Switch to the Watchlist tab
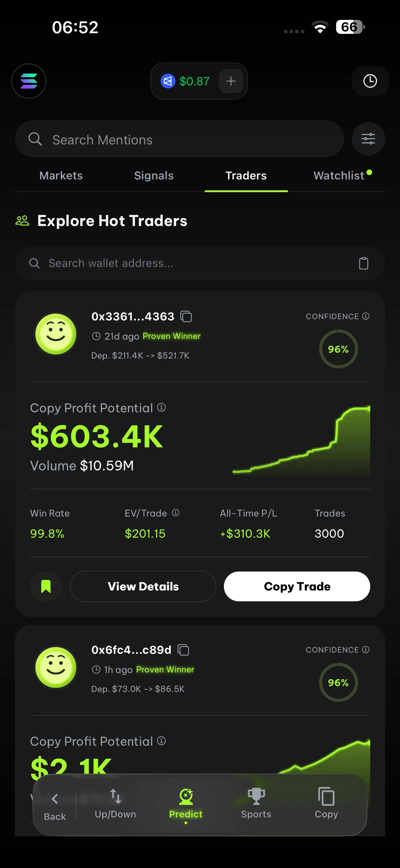This screenshot has width=400, height=868. point(339,175)
